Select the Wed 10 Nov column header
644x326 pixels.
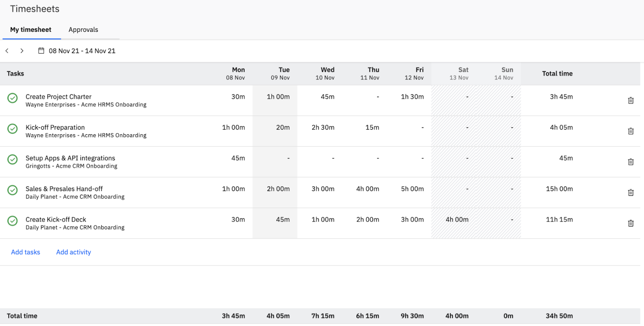point(325,74)
